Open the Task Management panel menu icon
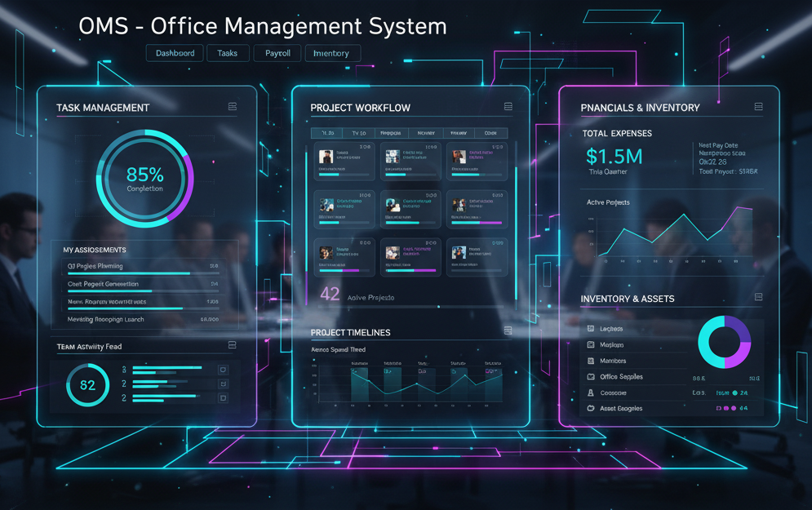Viewport: 812px width, 510px height. click(233, 107)
